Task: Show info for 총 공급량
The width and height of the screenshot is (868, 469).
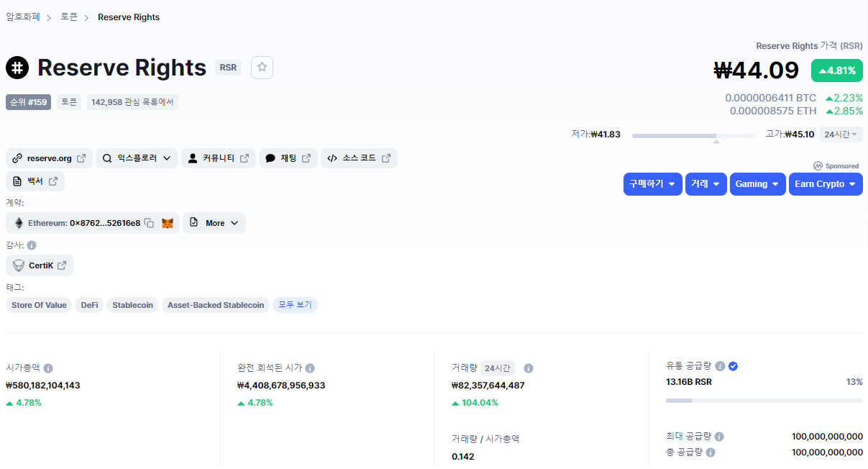Action: tap(711, 452)
